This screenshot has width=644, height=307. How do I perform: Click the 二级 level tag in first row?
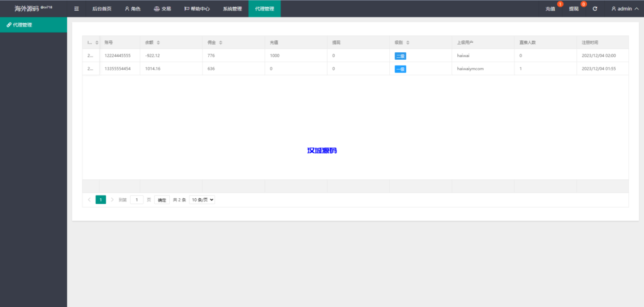click(x=400, y=56)
